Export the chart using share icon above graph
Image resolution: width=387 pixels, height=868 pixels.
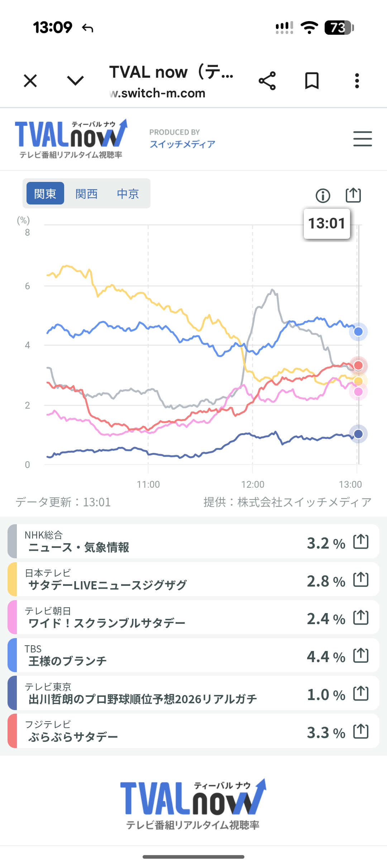(x=353, y=195)
